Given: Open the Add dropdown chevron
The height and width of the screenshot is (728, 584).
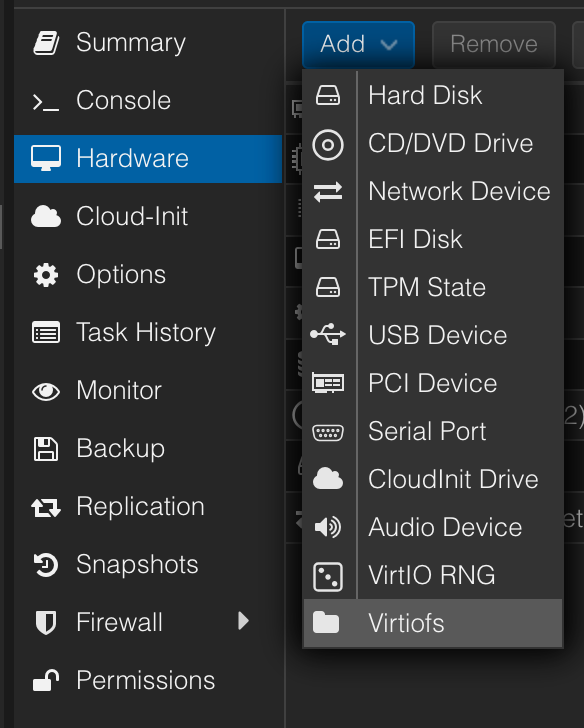Looking at the screenshot, I should 389,45.
